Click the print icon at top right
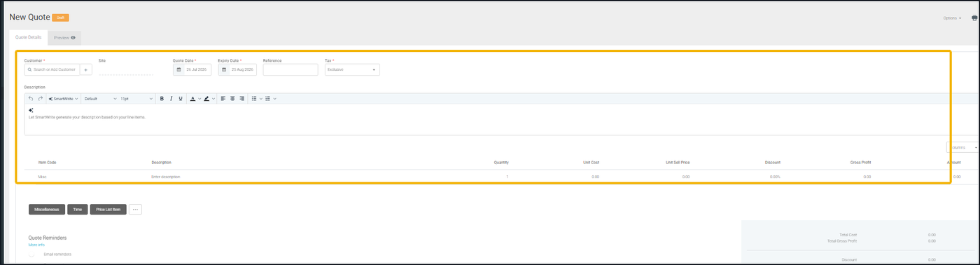 pos(974,18)
